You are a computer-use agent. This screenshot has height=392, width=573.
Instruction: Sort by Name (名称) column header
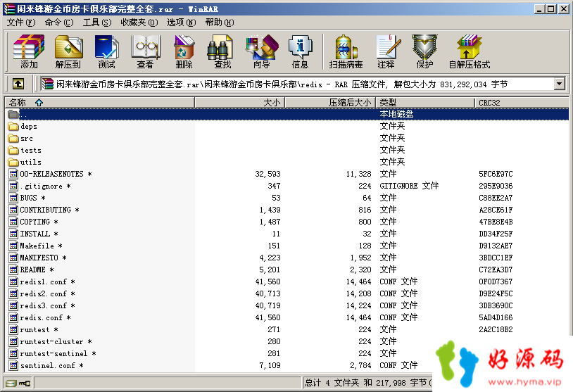coord(100,103)
